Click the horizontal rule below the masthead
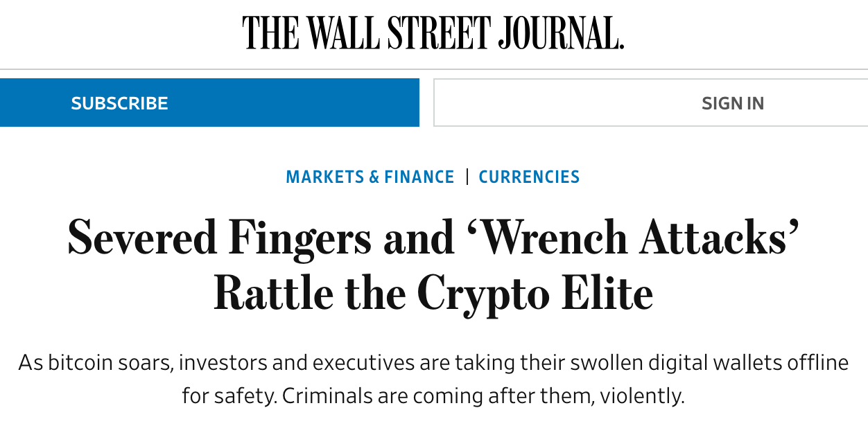Screen dimensions: 868x435 434,69
